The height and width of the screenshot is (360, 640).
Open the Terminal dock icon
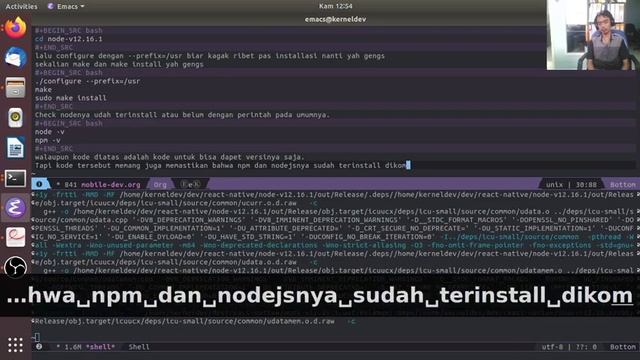(x=16, y=178)
